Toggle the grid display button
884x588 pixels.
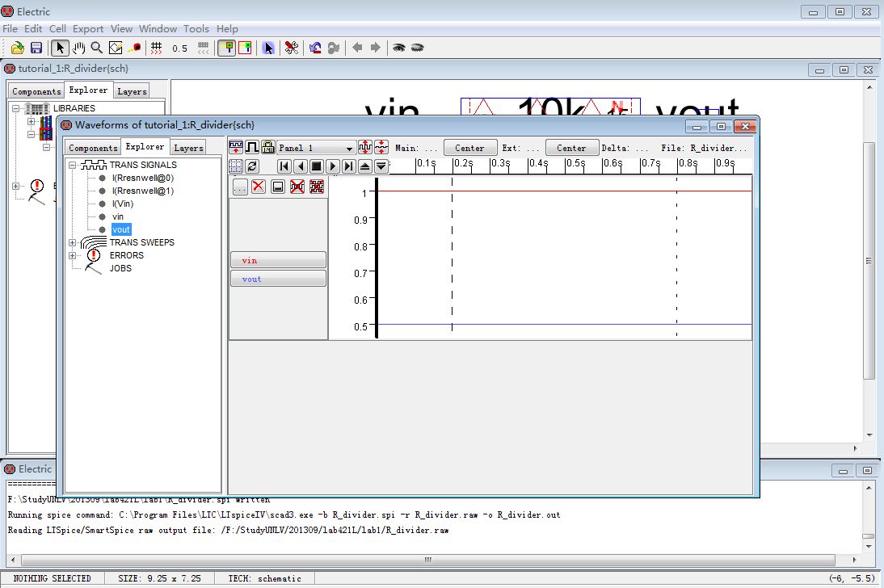[157, 48]
